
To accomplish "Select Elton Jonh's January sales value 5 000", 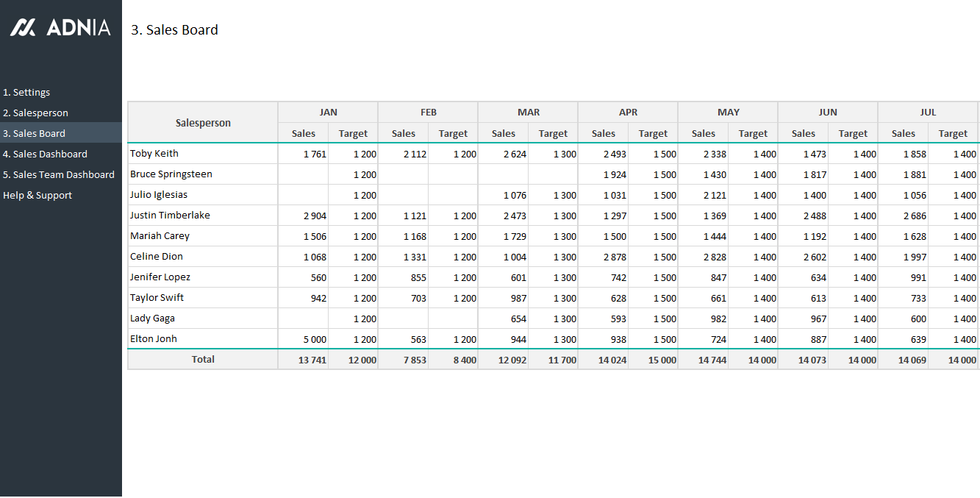I will (x=303, y=339).
